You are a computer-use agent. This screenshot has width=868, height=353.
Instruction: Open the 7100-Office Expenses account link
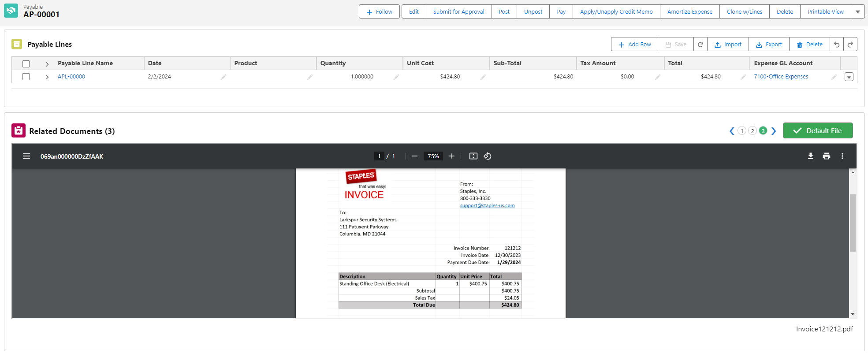(x=781, y=77)
